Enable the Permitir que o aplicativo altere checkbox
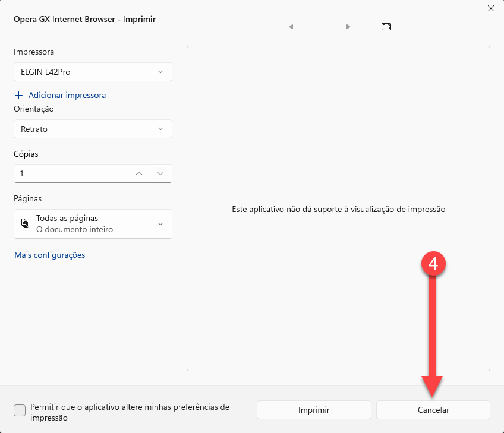 [x=20, y=410]
